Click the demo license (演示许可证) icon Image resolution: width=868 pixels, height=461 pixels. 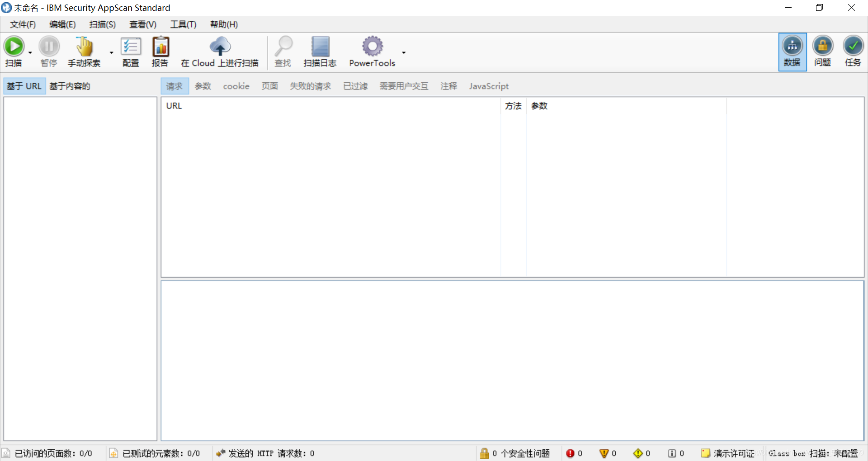[705, 453]
